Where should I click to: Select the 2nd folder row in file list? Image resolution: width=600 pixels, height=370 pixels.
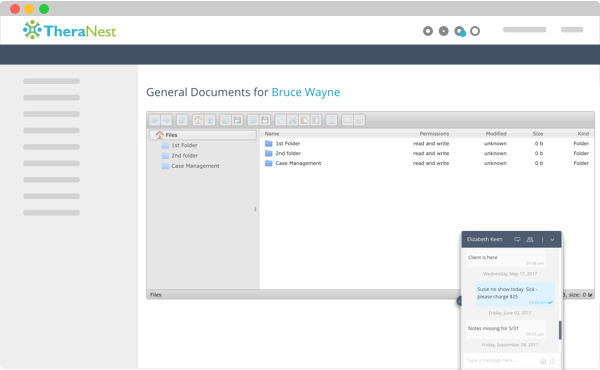pyautogui.click(x=427, y=153)
